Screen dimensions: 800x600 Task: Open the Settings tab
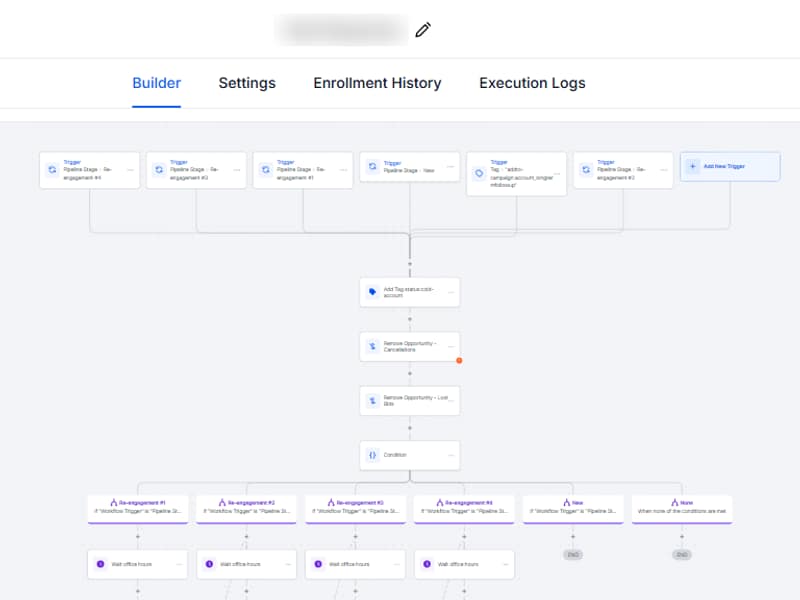pyautogui.click(x=247, y=83)
